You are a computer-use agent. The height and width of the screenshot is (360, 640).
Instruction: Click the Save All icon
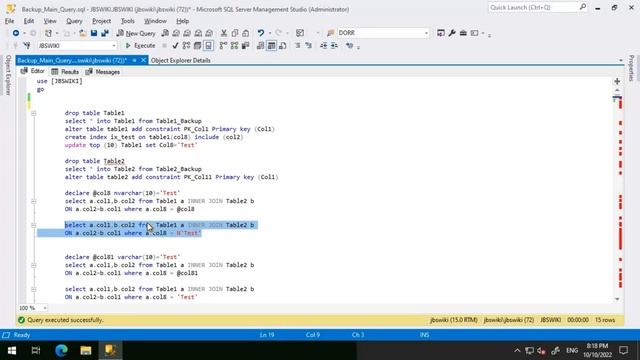pyautogui.click(x=105, y=33)
